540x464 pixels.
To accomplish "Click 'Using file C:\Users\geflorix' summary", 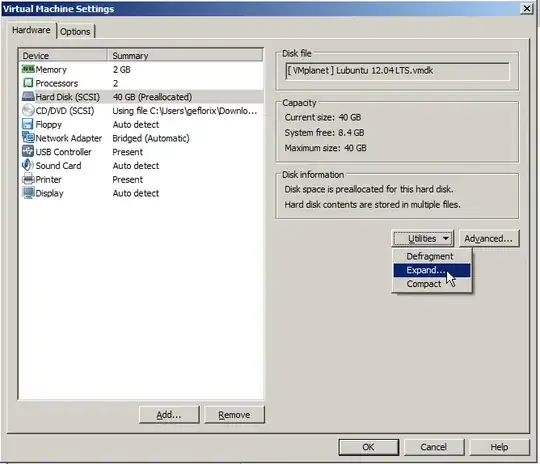I will click(185, 111).
